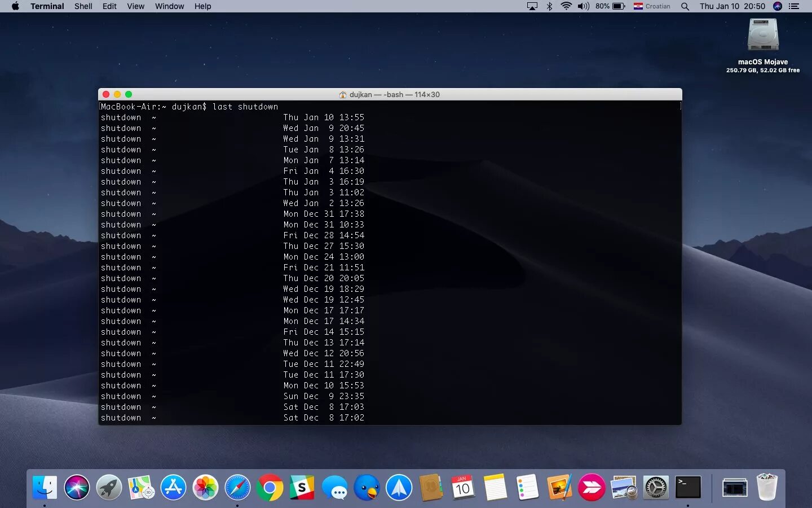Viewport: 812px width, 508px height.
Task: Click row 'Tue Dec 11 22:49'
Action: coord(232,364)
